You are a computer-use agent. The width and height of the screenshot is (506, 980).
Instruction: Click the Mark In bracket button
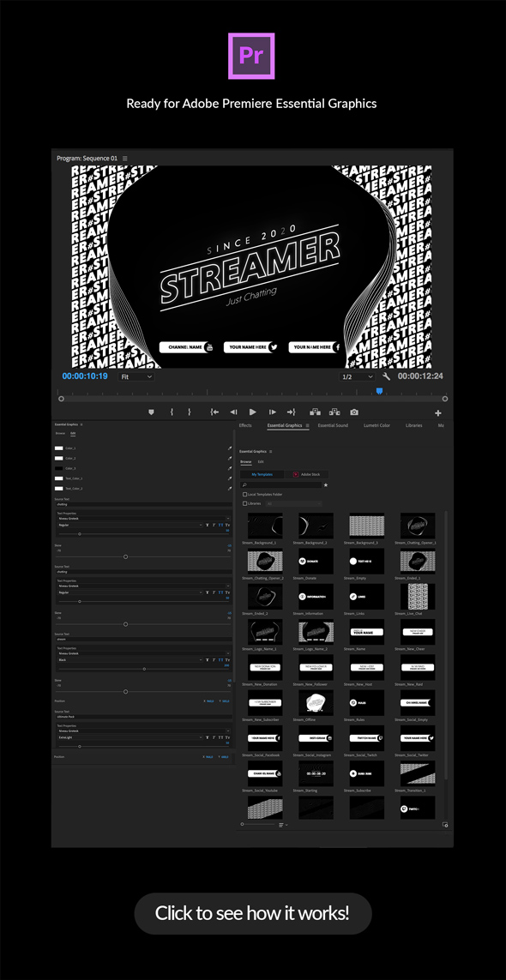pos(172,412)
